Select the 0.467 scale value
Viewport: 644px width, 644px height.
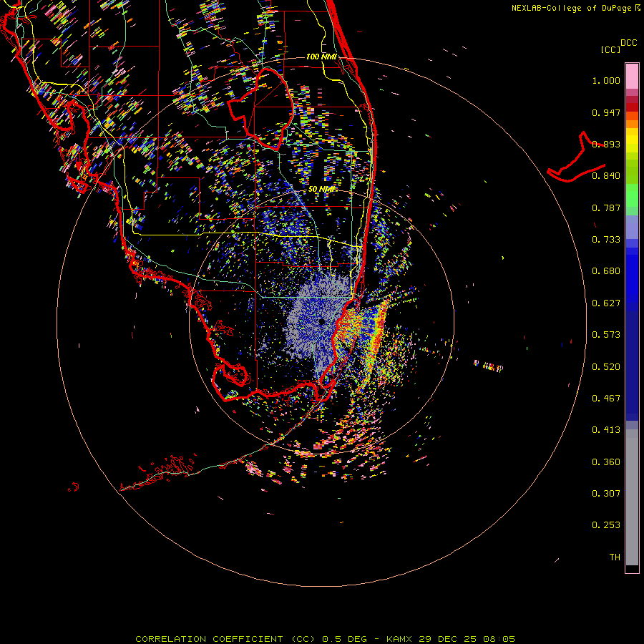tap(606, 399)
